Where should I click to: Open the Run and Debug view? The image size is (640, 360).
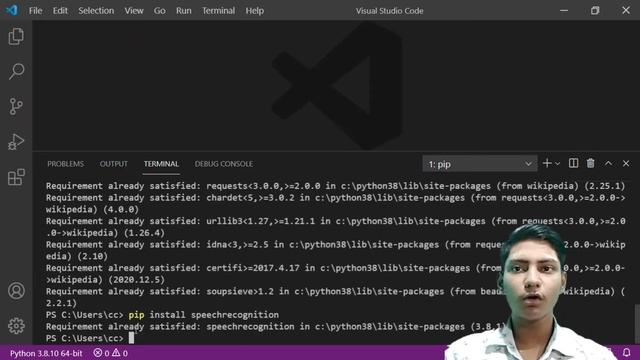(16, 142)
